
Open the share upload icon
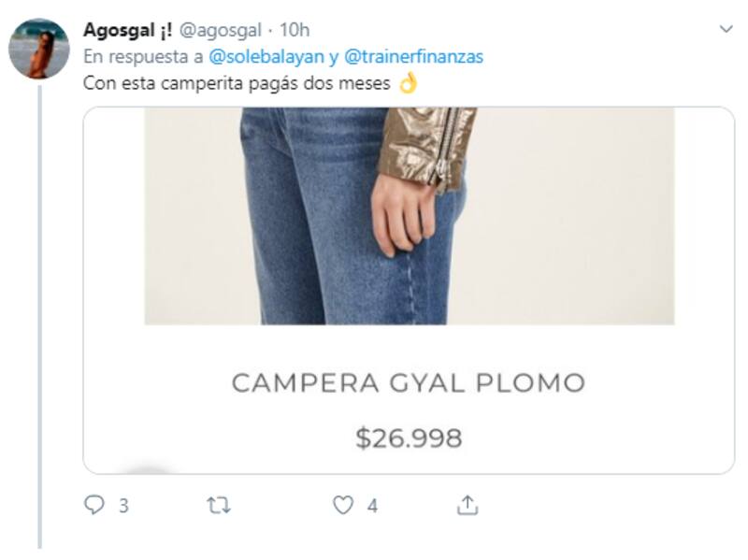click(467, 505)
